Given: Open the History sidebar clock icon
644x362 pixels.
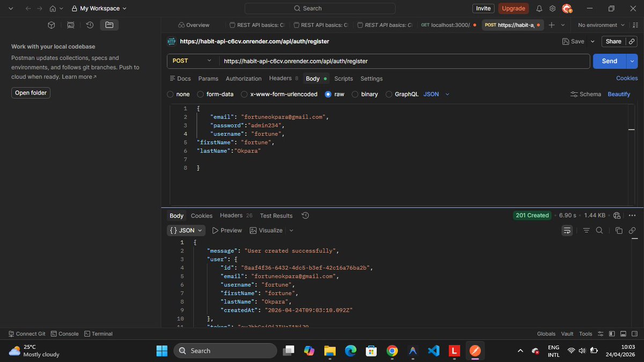Looking at the screenshot, I should 90,25.
